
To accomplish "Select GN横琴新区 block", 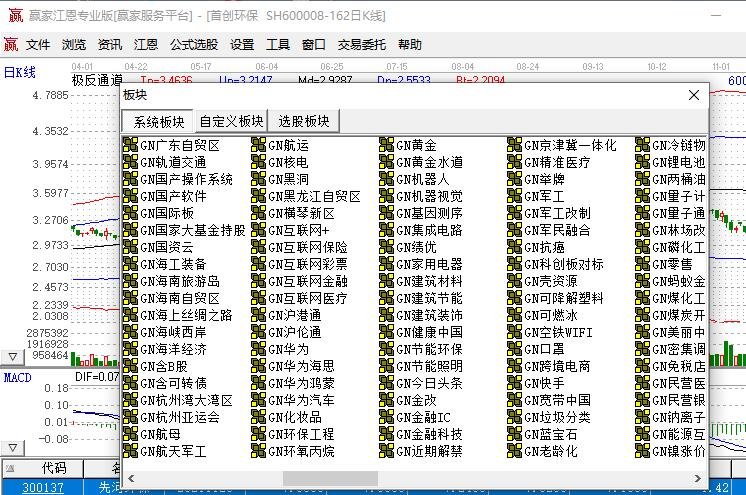I will click(x=302, y=213).
